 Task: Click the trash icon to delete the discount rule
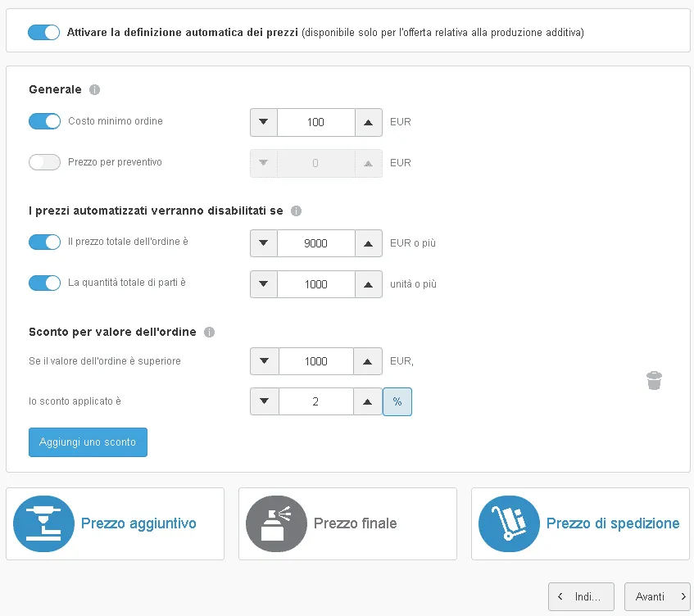pos(654,380)
